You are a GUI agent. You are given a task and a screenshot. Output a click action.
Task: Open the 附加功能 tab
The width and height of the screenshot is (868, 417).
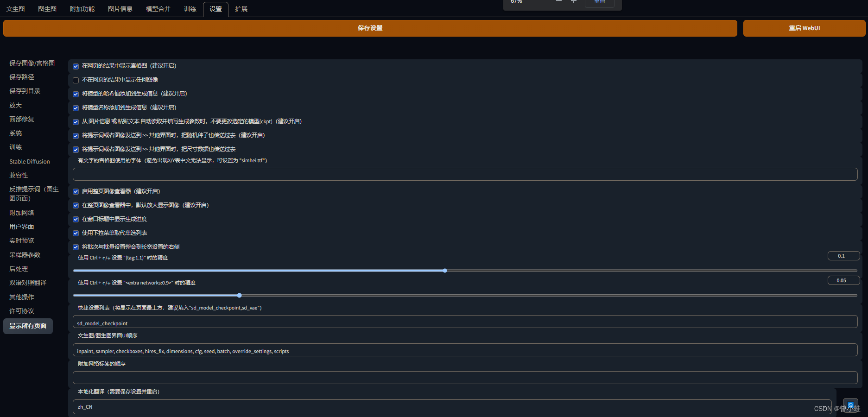tap(82, 9)
